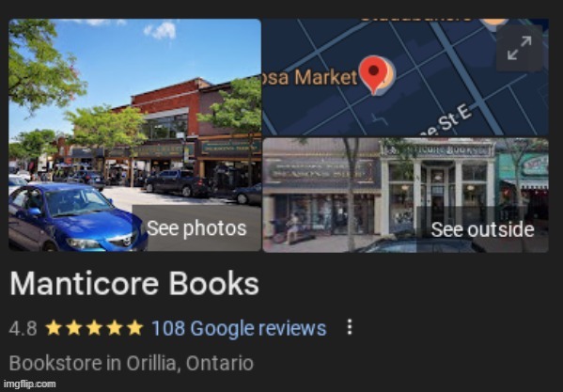Click the 4.8 rating number
Viewport: 563px width, 392px height.
(x=23, y=328)
